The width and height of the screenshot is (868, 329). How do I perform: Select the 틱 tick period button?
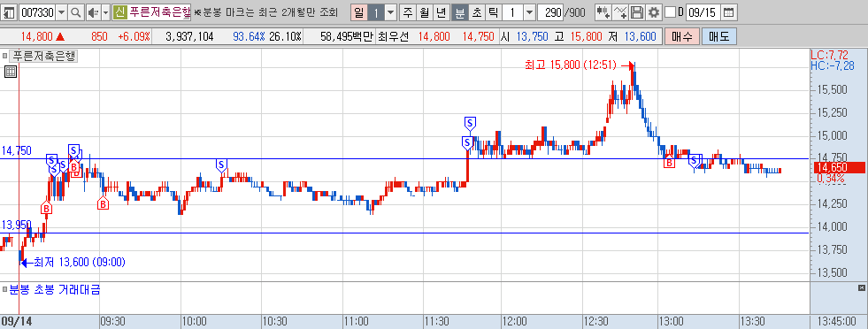click(x=493, y=12)
